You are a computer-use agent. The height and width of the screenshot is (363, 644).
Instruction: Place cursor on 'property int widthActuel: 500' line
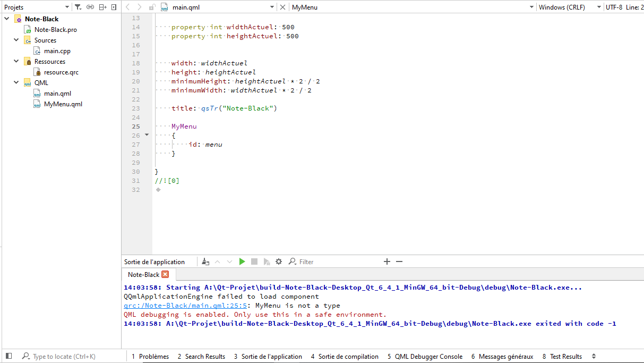click(233, 27)
